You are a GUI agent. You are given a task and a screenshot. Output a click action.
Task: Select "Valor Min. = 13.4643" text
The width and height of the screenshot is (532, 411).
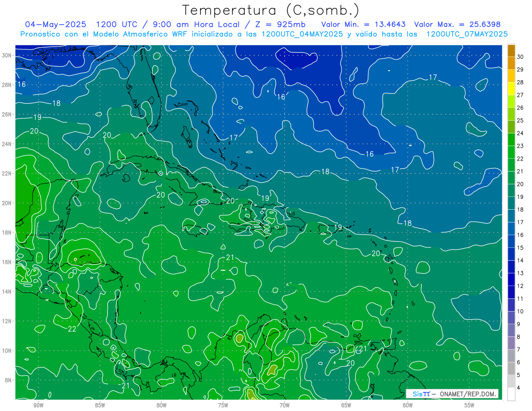click(363, 24)
